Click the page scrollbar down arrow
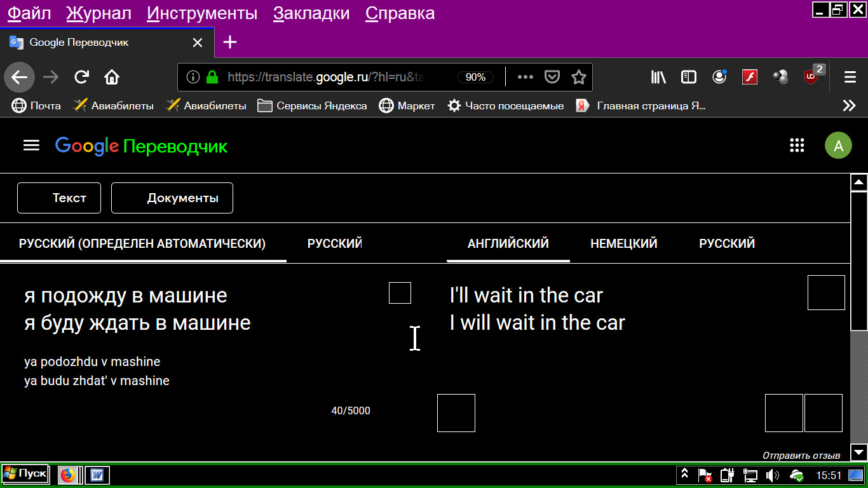The height and width of the screenshot is (488, 868). coord(859,452)
